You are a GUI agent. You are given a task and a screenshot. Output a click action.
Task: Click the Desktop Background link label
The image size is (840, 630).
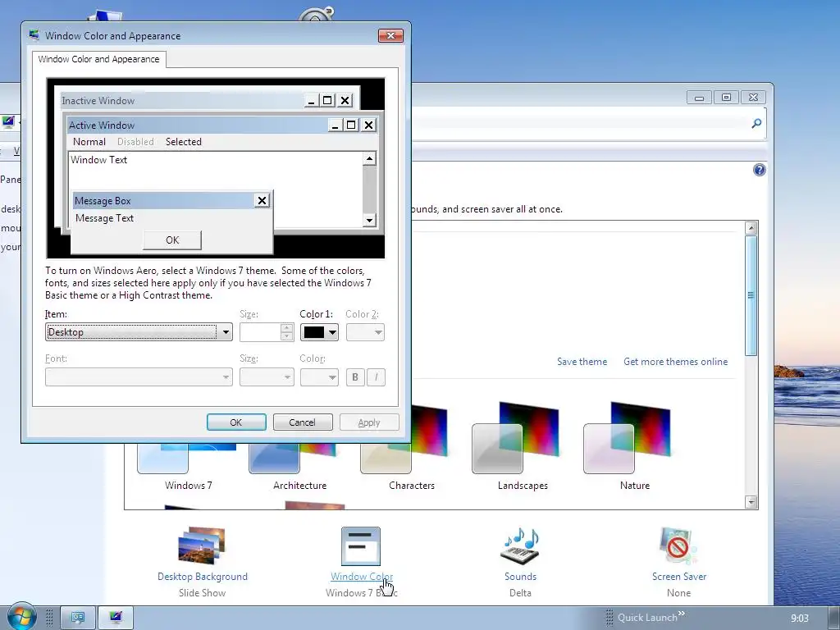(202, 577)
